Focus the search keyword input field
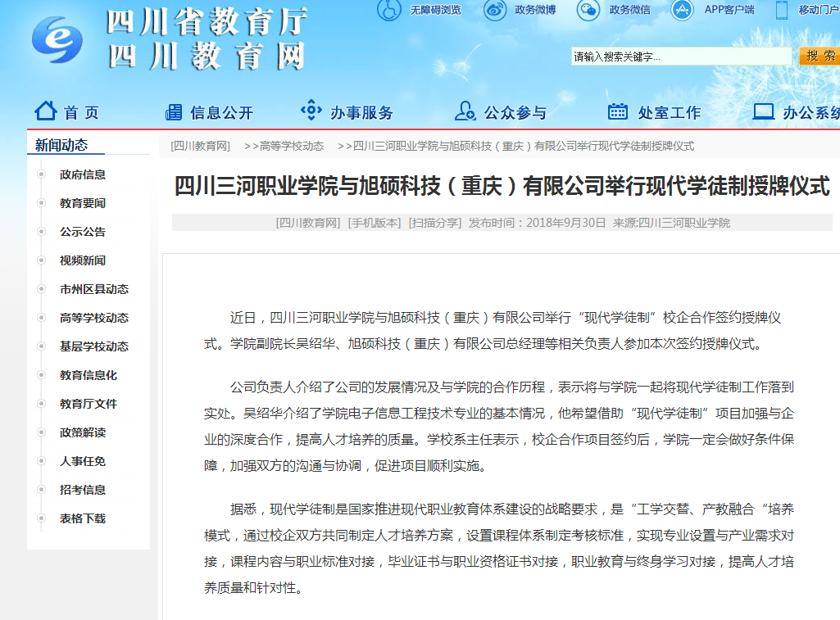Image resolution: width=840 pixels, height=620 pixels. (x=682, y=57)
